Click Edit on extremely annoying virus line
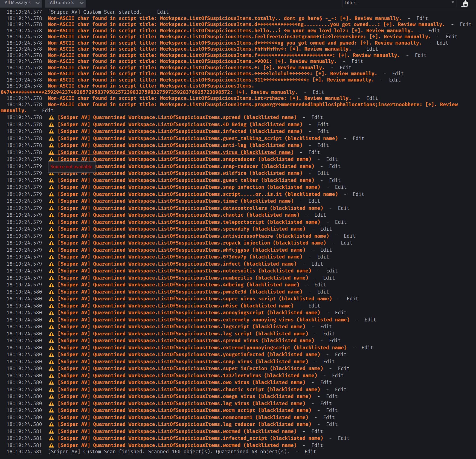 point(370,320)
